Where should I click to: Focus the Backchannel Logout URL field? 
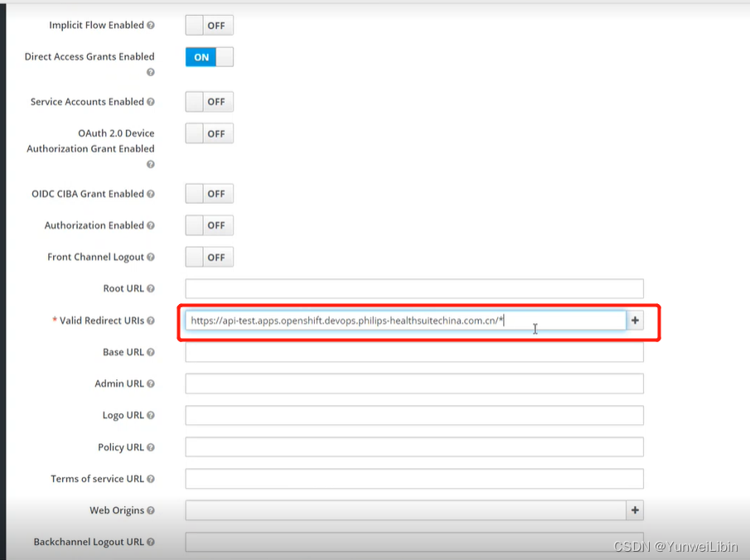tap(414, 542)
